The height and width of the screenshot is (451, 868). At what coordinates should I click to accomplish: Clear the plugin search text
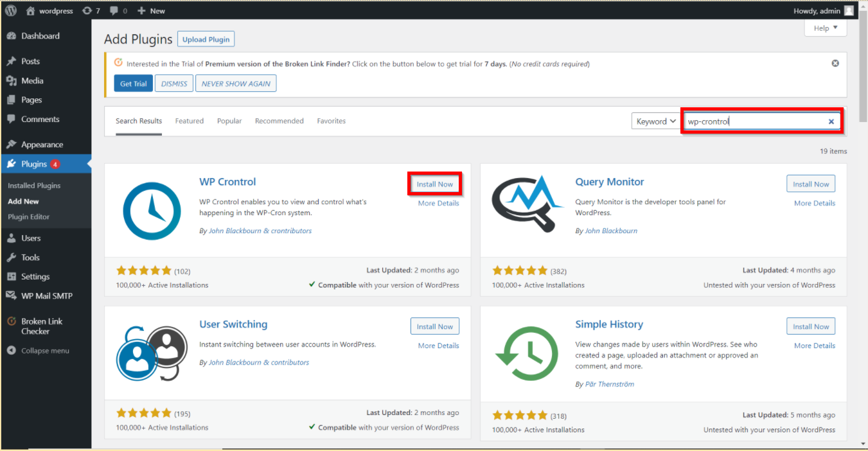click(x=831, y=121)
